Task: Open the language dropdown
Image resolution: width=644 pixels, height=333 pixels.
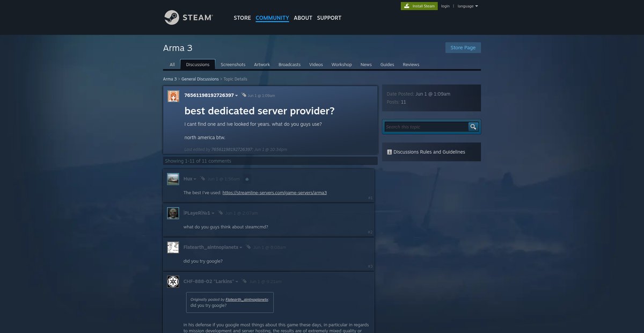Action: pos(467,6)
